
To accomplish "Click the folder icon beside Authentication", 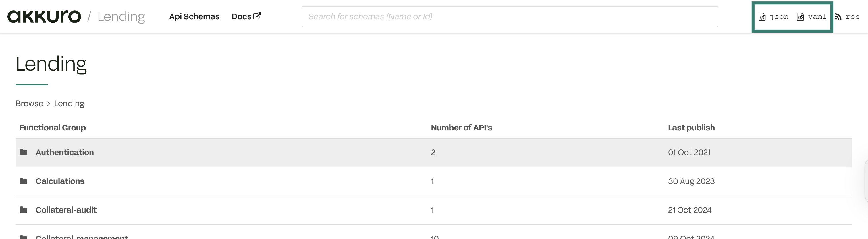I will 24,152.
